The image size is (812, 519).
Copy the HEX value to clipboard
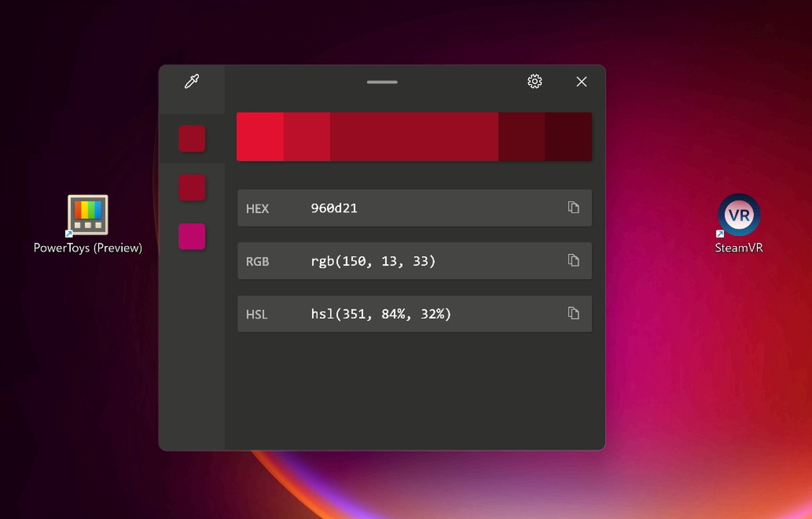[x=573, y=207]
